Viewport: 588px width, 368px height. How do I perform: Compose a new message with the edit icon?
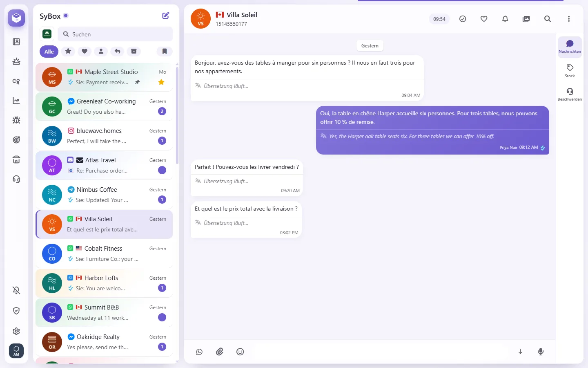click(x=166, y=16)
